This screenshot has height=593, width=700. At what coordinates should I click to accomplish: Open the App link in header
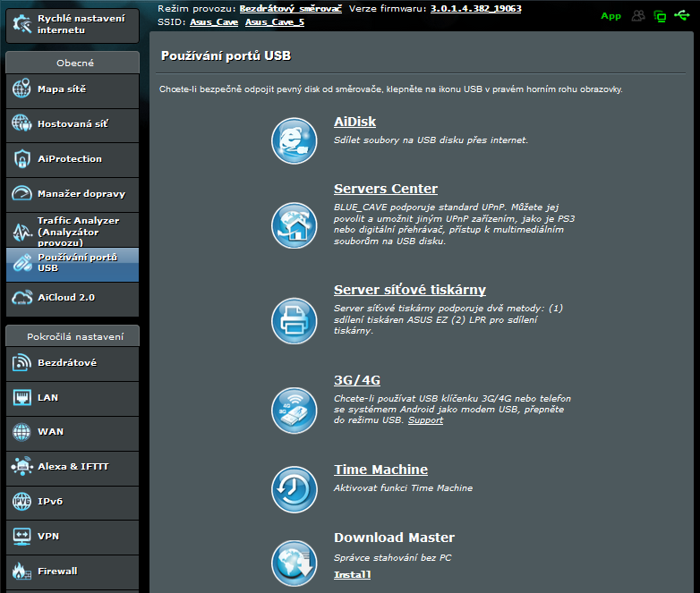pyautogui.click(x=610, y=15)
